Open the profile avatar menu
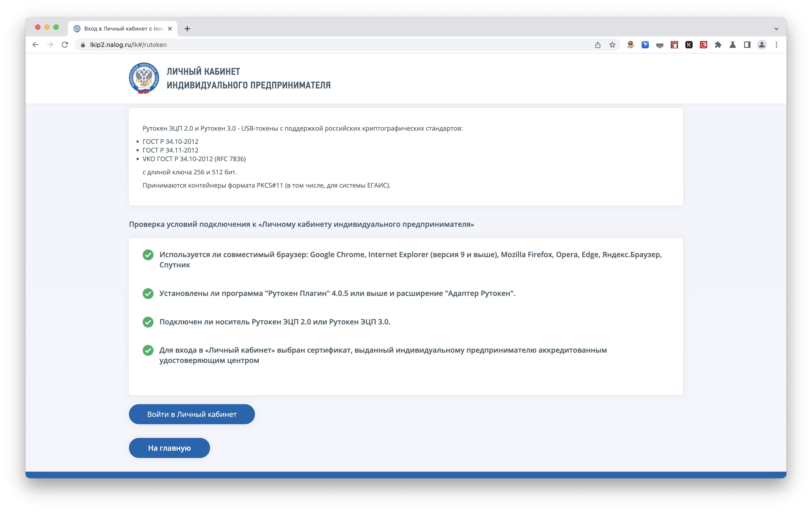This screenshot has width=812, height=512. pos(761,45)
